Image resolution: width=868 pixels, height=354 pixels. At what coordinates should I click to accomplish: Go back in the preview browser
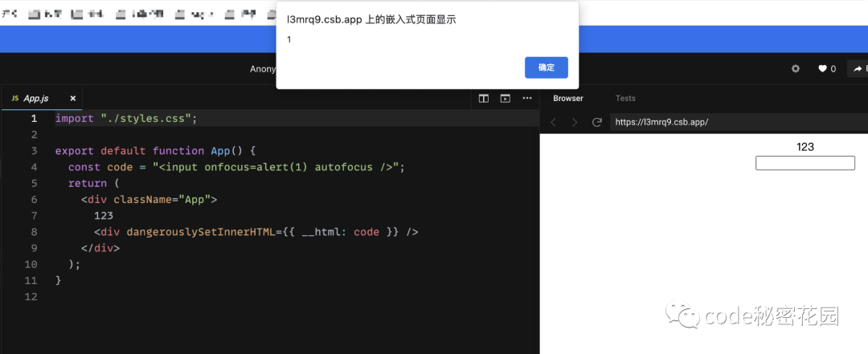pos(553,122)
